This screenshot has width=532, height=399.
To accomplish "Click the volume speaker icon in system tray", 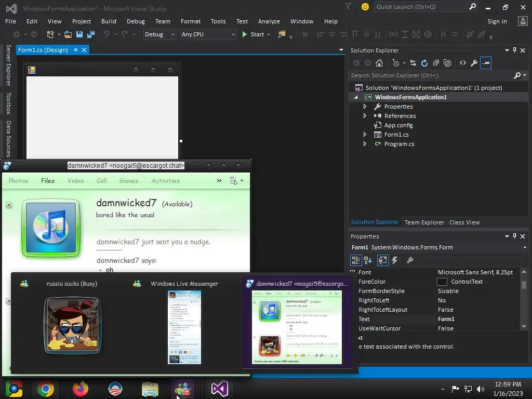I will click(481, 389).
